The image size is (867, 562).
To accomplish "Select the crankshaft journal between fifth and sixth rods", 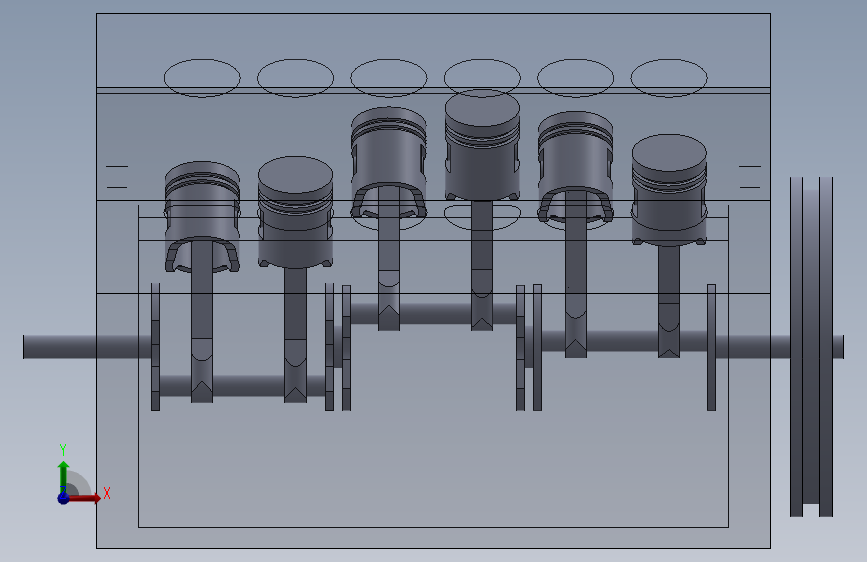I will [x=622, y=341].
